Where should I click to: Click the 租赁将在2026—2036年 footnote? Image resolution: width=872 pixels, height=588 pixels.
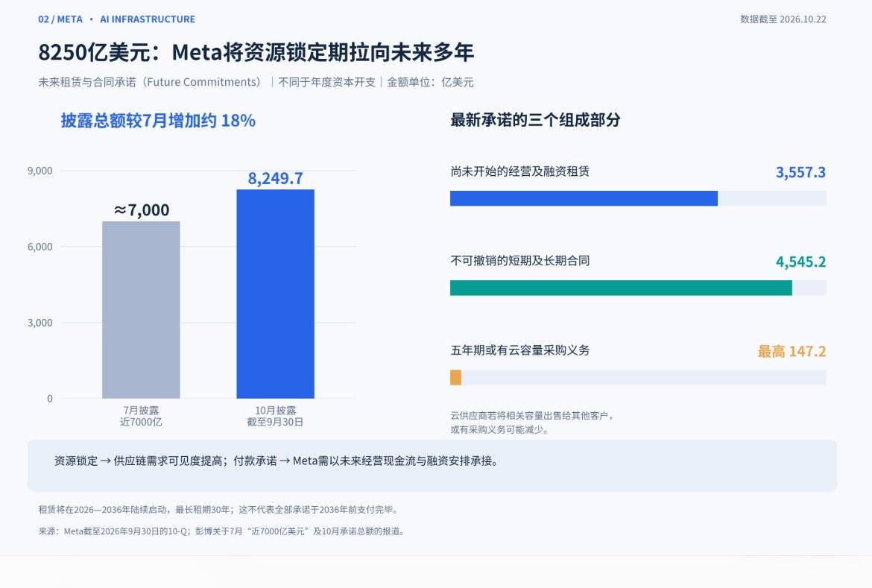click(219, 510)
